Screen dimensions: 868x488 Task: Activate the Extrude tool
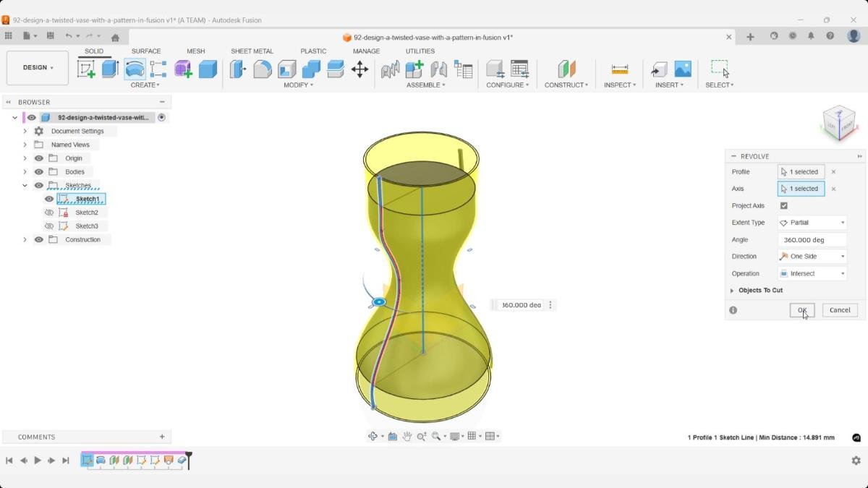point(109,69)
